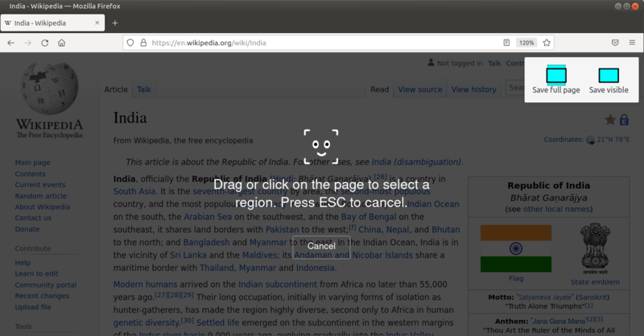644x336 pixels.
Task: Open the State emblem caption link
Action: pyautogui.click(x=595, y=282)
